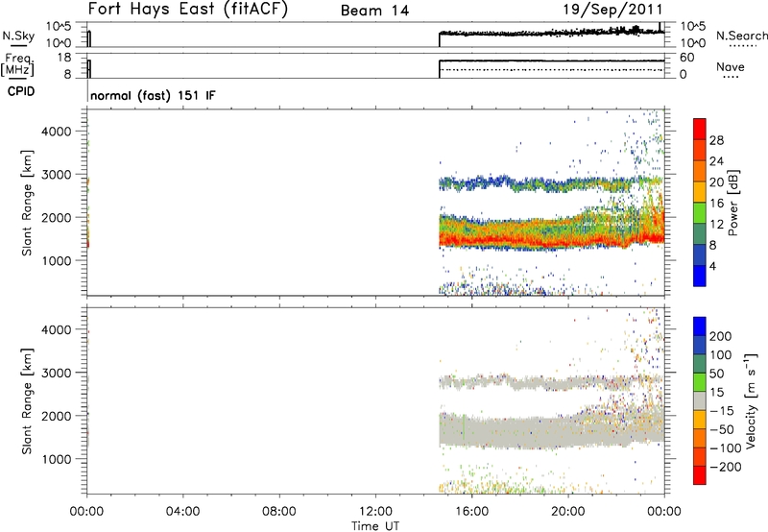Click the '18' frequency axis tick
Image resolution: width=768 pixels, height=532 pixels.
[x=64, y=58]
